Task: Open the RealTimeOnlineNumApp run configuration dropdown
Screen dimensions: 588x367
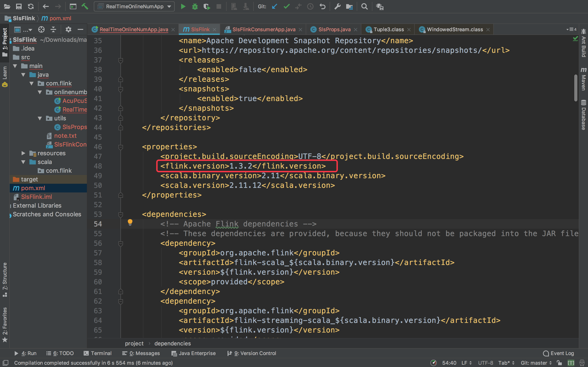Action: pyautogui.click(x=134, y=7)
